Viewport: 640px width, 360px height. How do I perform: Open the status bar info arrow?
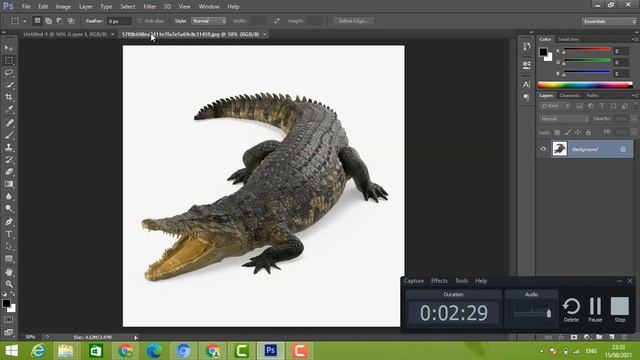[x=136, y=337]
